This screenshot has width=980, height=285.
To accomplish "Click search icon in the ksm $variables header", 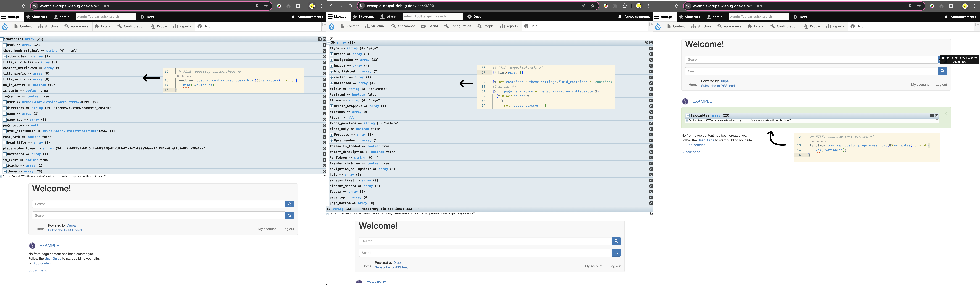I will click(932, 115).
